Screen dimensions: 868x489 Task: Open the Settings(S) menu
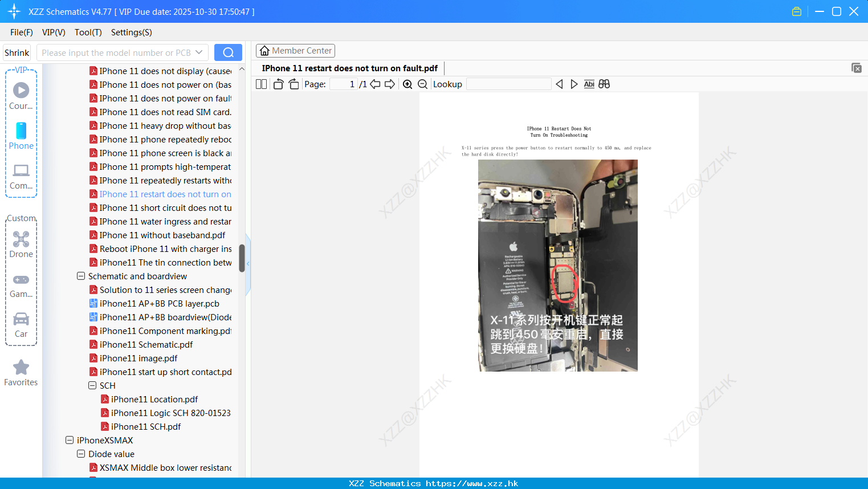point(132,32)
